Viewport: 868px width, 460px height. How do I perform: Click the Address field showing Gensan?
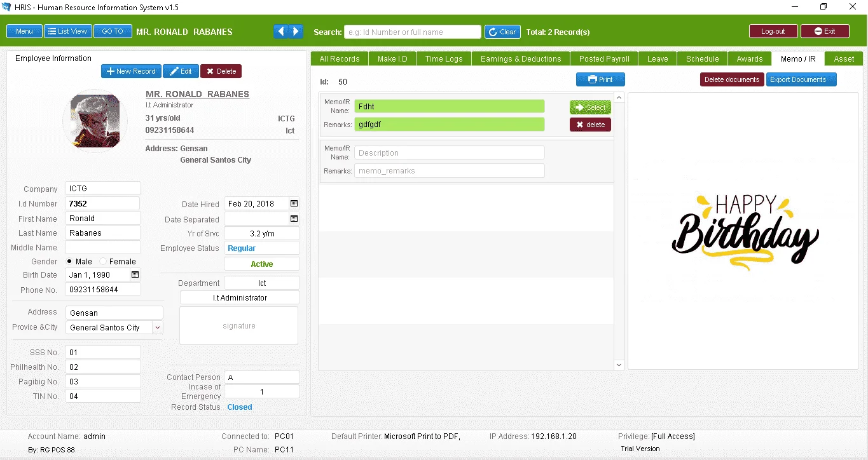(x=114, y=313)
